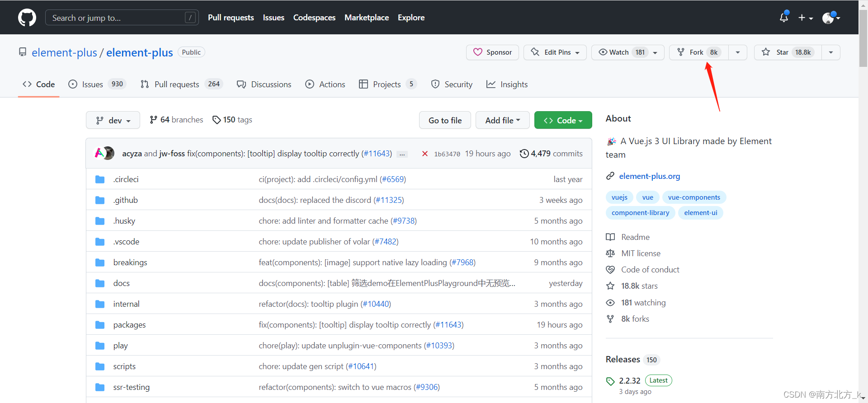868x403 pixels.
Task: Select the component-library topic tag
Action: (640, 213)
